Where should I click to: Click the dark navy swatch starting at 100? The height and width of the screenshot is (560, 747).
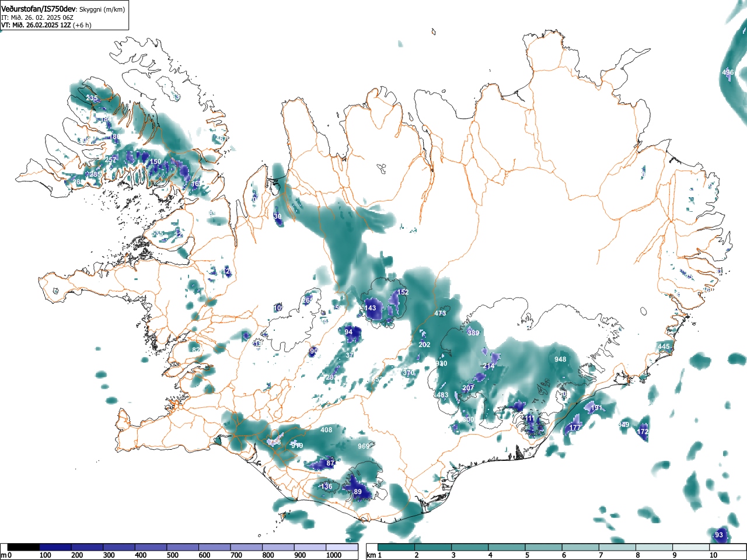55,547
